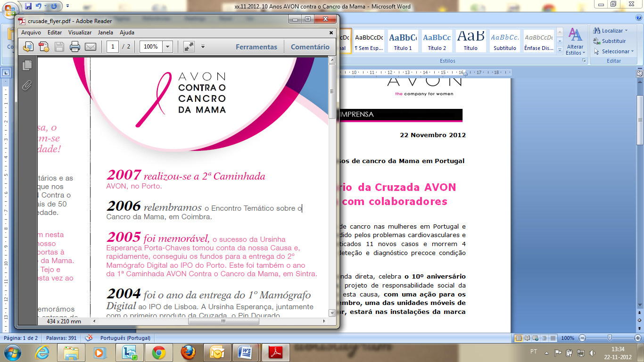
Task: Print the PDF using printer icon
Action: (75, 47)
